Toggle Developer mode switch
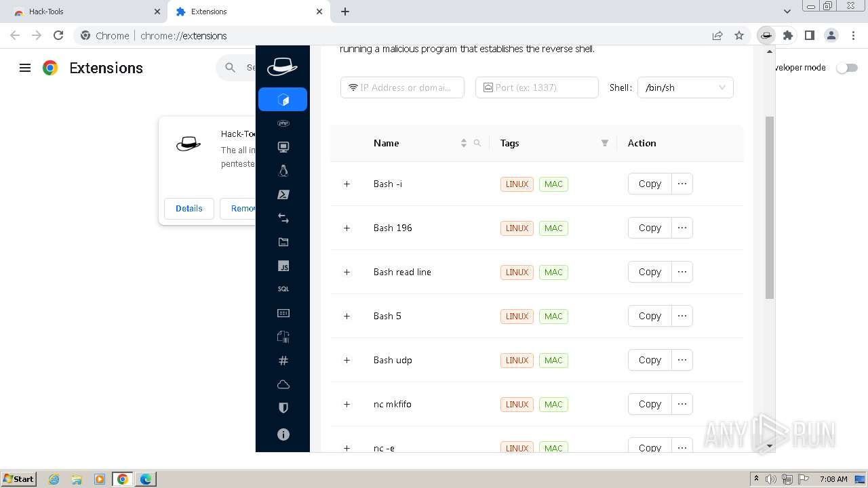868x488 pixels. (847, 68)
